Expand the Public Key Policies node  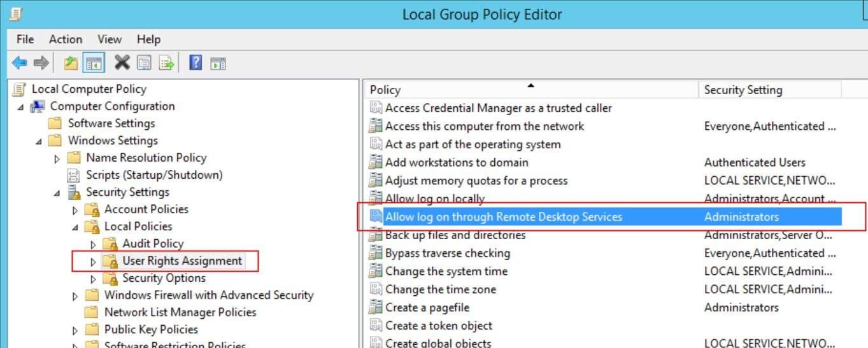coord(75,330)
